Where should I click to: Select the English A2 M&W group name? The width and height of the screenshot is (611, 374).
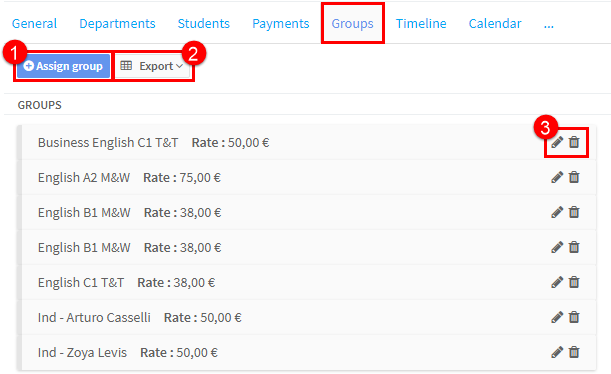(x=84, y=178)
